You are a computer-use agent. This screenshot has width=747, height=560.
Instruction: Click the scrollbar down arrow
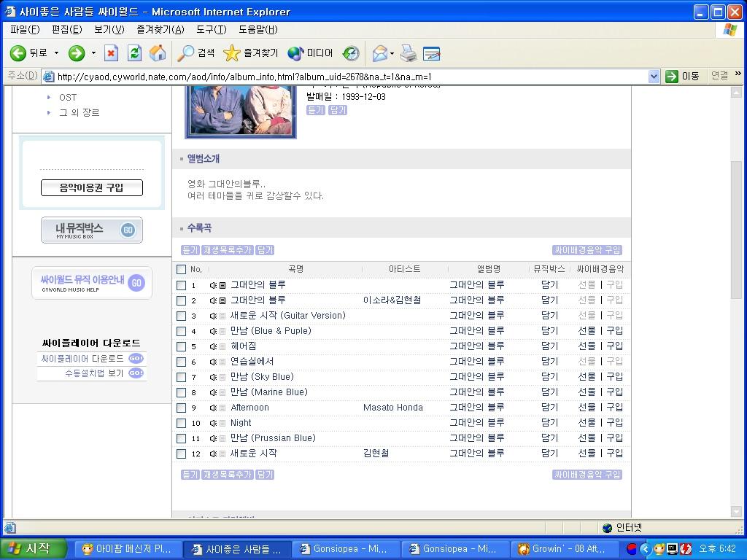(x=736, y=511)
